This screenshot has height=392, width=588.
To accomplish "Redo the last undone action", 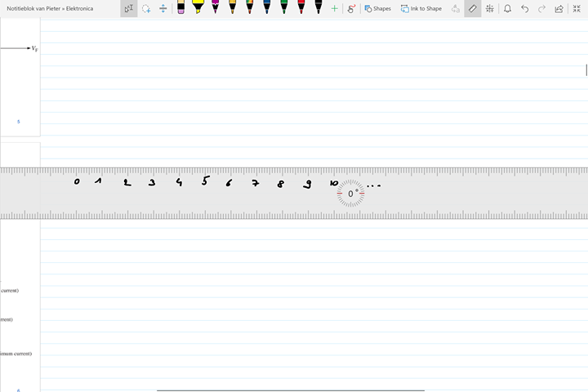I will [541, 8].
